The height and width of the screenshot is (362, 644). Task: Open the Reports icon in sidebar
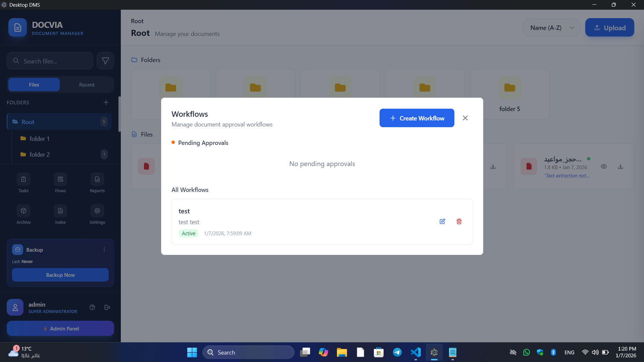pos(97,179)
